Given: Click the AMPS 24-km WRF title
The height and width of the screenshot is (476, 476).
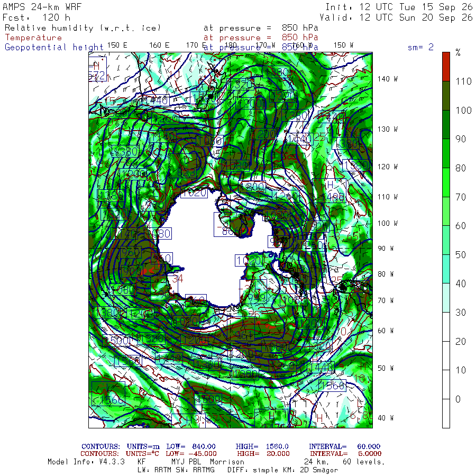Looking at the screenshot, I should pyautogui.click(x=42, y=7).
